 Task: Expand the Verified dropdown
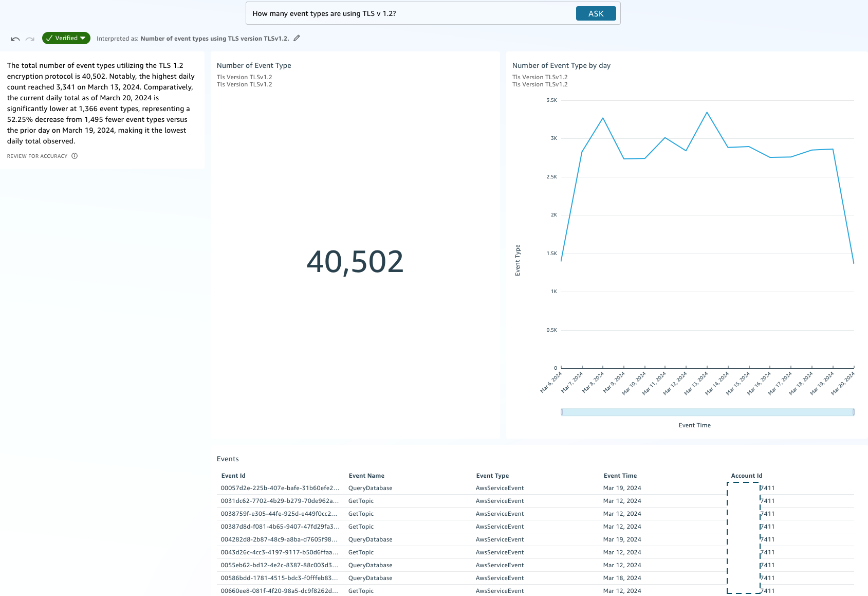(x=66, y=38)
